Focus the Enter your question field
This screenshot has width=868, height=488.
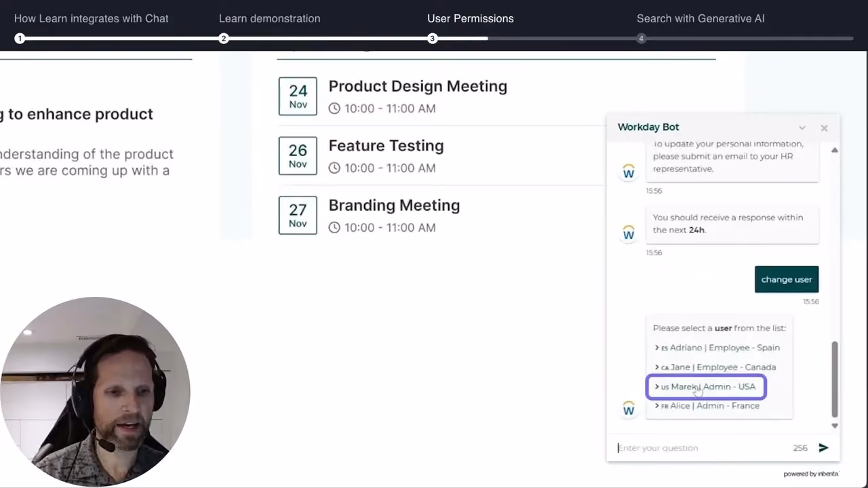(x=702, y=447)
